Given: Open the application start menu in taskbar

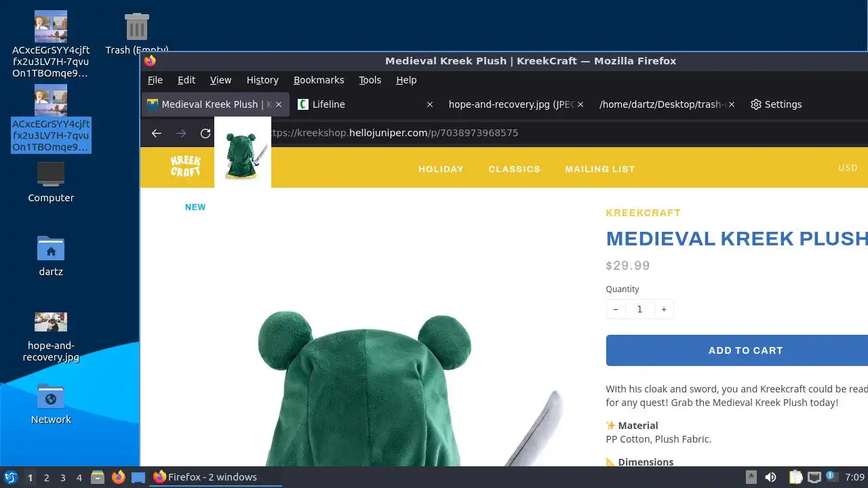Looking at the screenshot, I should [11, 477].
